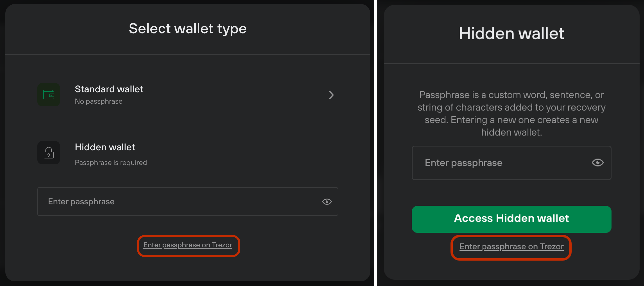Viewport: 644px width, 286px height.
Task: Focus the Enter passphrase field in Select wallet type dialog
Action: (188, 202)
